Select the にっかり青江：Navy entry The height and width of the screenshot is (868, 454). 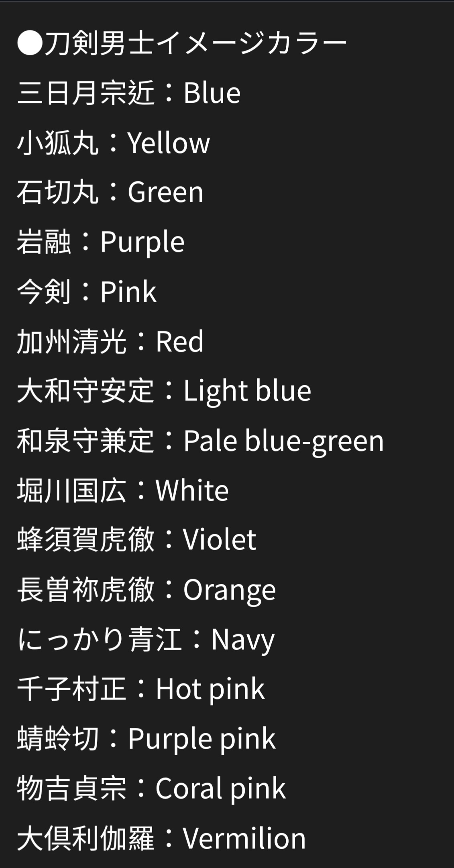(x=146, y=639)
